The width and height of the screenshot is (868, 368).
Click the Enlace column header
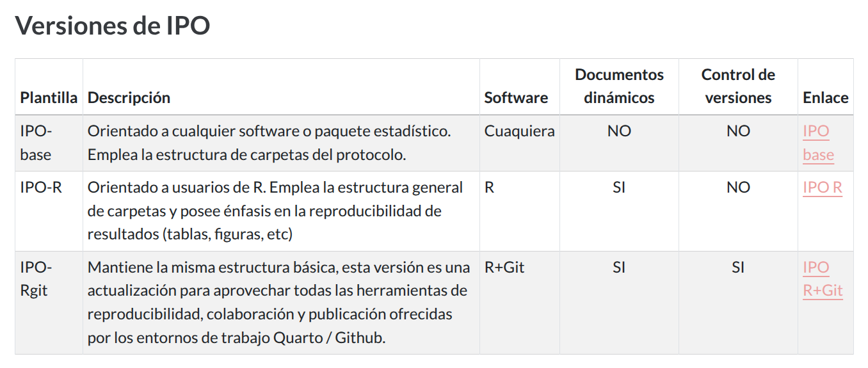point(825,98)
